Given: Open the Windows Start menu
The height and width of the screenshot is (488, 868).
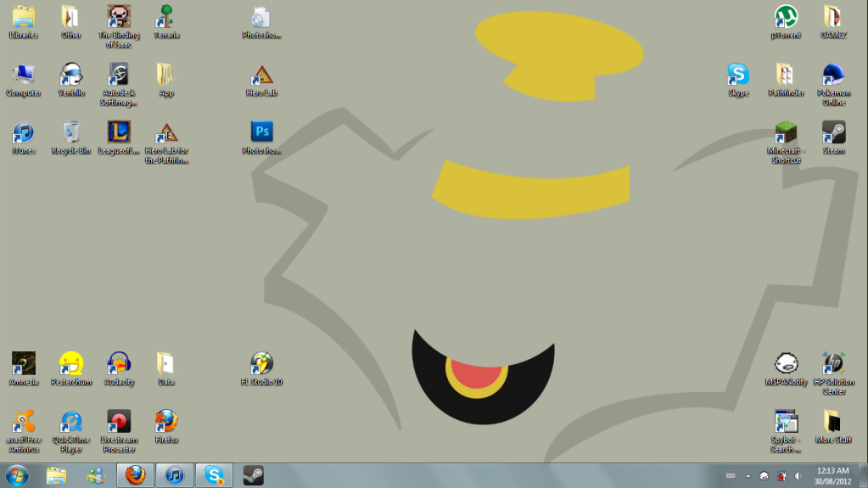Looking at the screenshot, I should pyautogui.click(x=15, y=475).
